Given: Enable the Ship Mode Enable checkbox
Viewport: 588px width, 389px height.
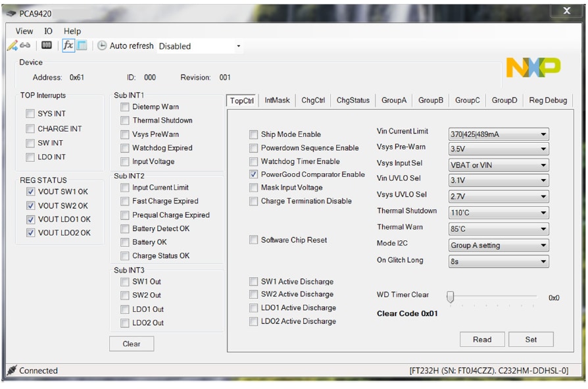Looking at the screenshot, I should (x=254, y=134).
